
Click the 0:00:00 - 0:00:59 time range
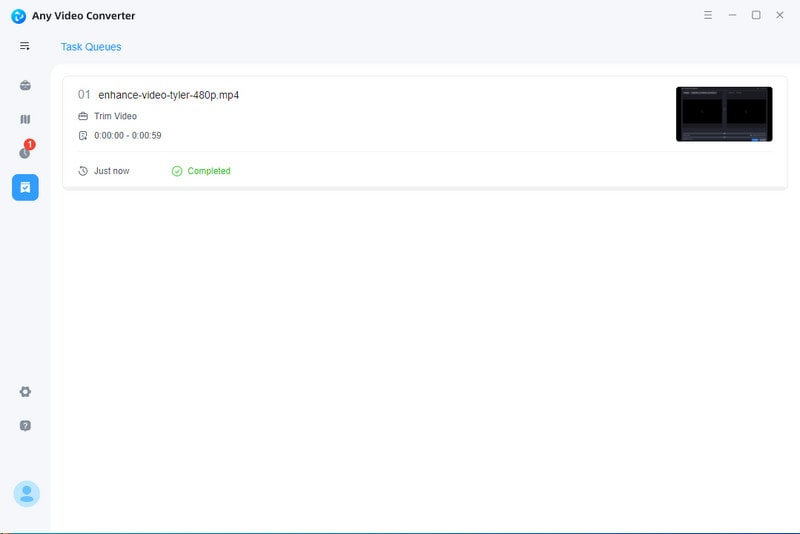click(127, 135)
